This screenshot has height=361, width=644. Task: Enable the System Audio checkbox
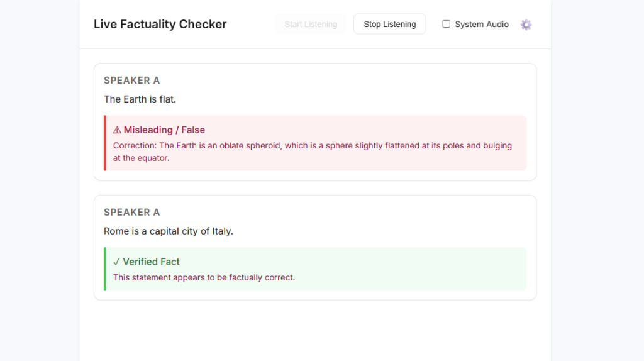click(x=447, y=24)
